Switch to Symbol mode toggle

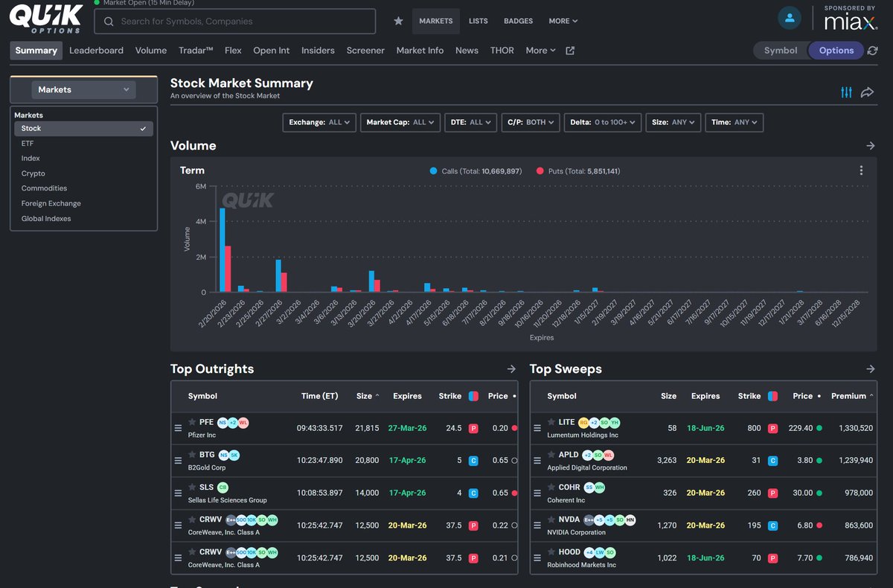point(781,51)
